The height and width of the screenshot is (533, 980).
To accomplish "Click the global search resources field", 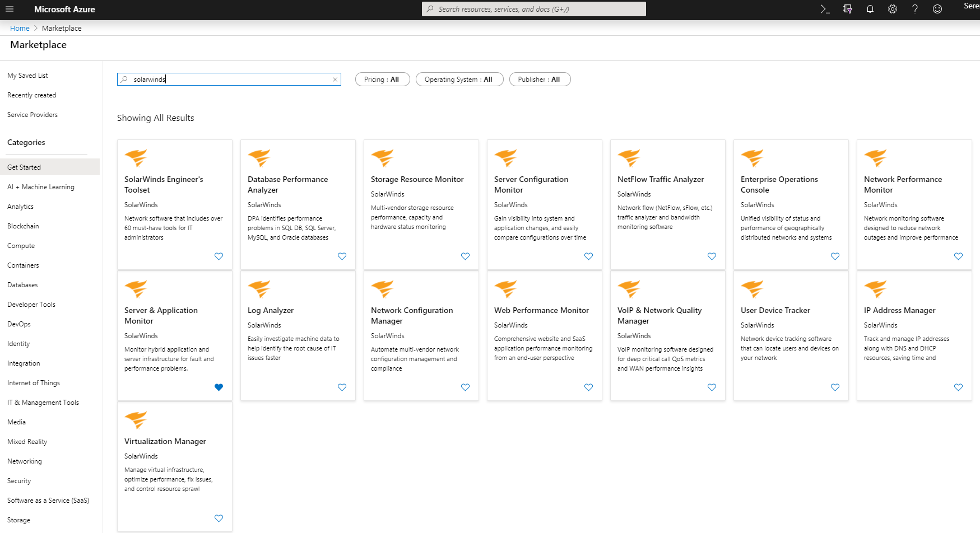I will tap(533, 9).
